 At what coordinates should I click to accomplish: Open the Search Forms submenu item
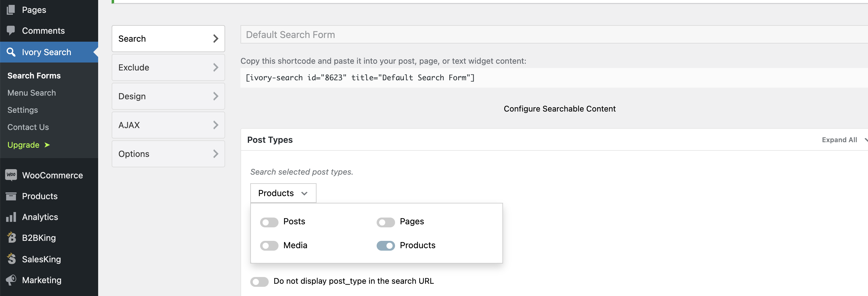tap(34, 75)
